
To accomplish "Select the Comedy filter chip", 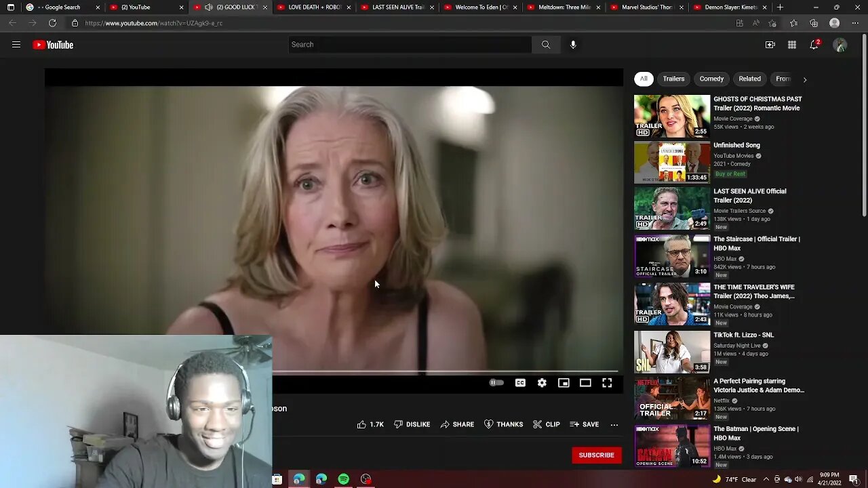I will pyautogui.click(x=711, y=79).
